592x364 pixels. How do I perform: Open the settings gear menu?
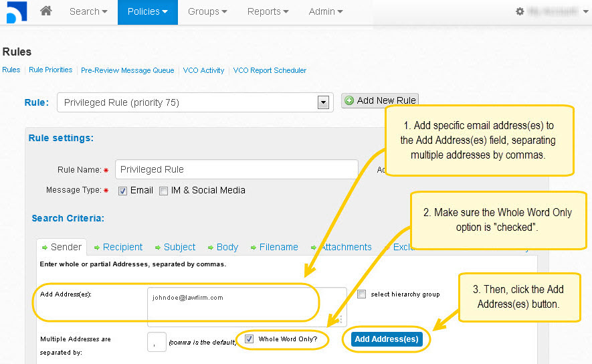coord(520,12)
